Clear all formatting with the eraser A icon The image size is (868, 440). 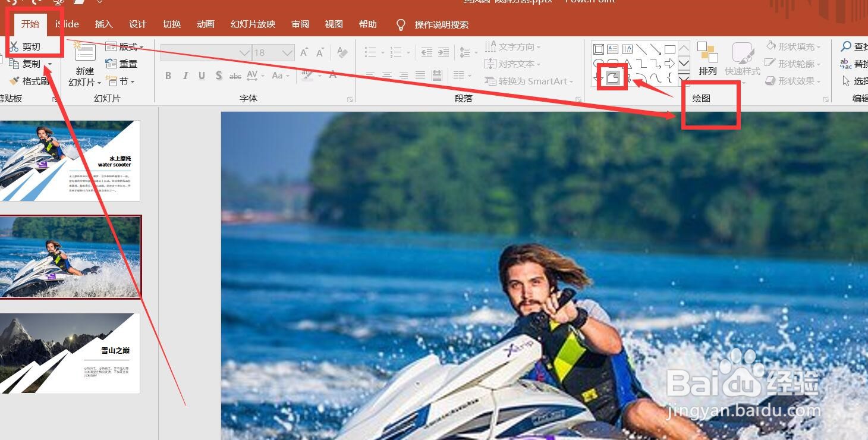(342, 52)
